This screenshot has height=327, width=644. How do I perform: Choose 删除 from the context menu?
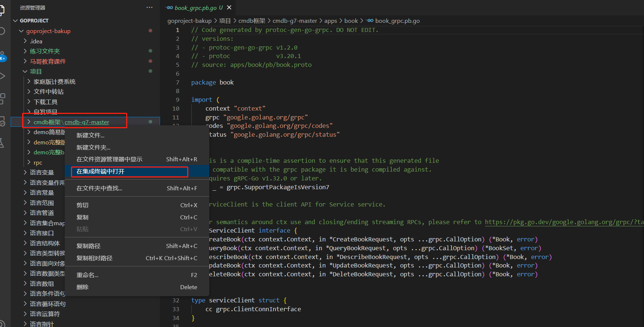tap(137, 287)
